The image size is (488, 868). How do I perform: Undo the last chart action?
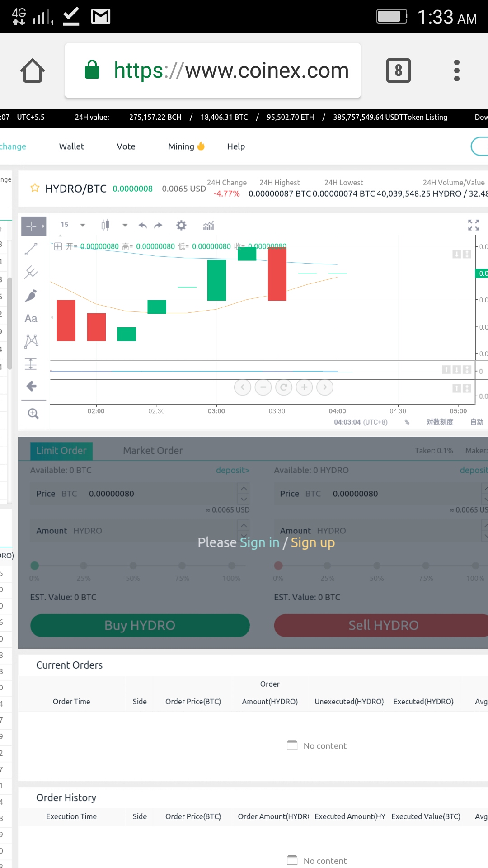[x=143, y=225]
